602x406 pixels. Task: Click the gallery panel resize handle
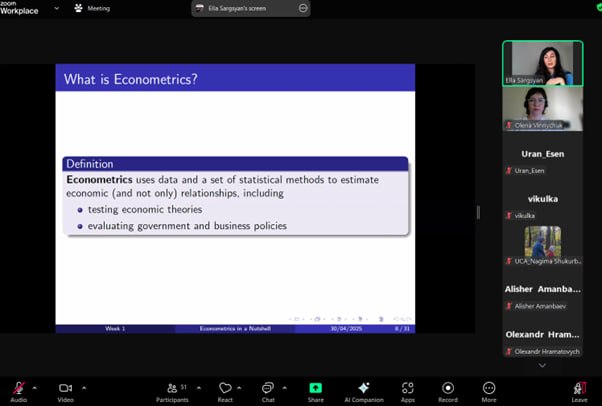[478, 212]
